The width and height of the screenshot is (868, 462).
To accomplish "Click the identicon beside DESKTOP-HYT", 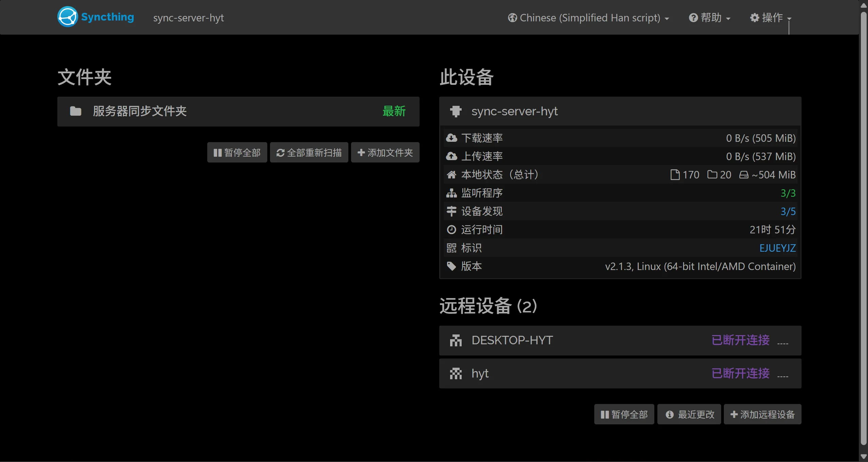I will pos(456,340).
